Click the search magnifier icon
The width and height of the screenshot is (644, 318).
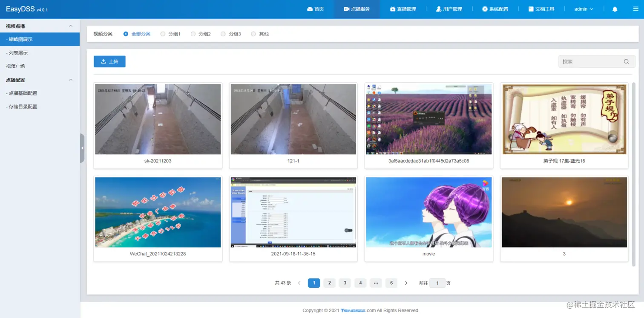click(x=626, y=61)
